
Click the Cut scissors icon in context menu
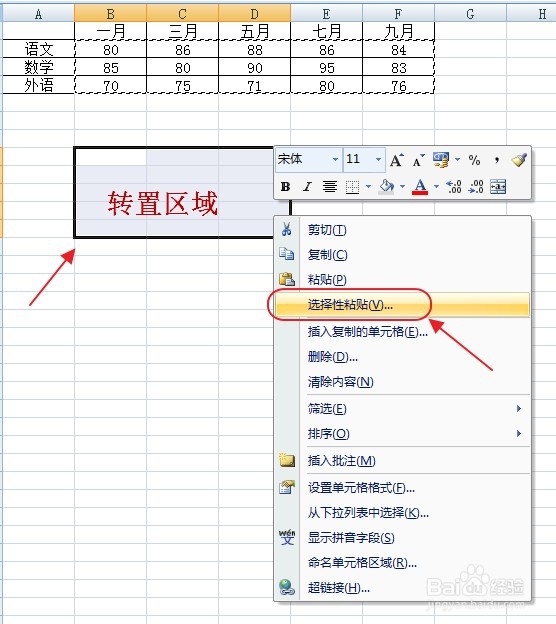coord(286,229)
